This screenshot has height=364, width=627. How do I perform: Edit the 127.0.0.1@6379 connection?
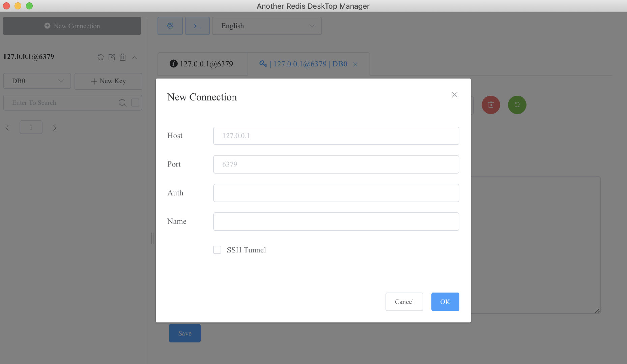[112, 57]
